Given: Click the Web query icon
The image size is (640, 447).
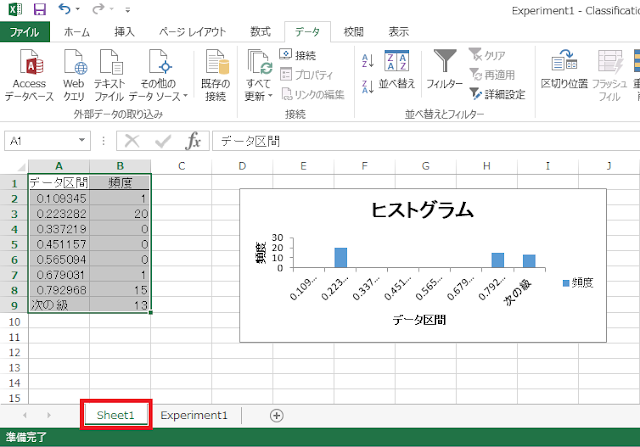Looking at the screenshot, I should click(x=74, y=65).
